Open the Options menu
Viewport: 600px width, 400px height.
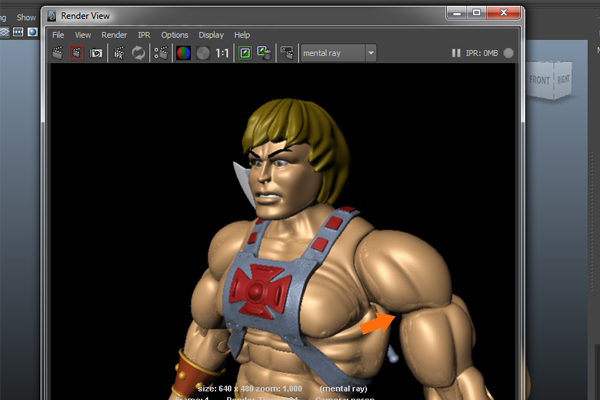(x=174, y=35)
